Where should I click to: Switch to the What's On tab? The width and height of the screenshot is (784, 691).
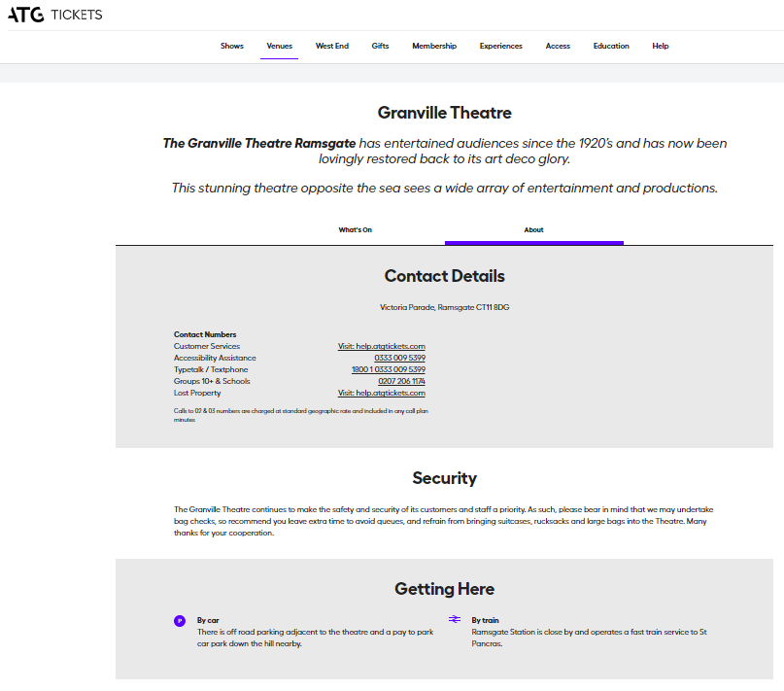pyautogui.click(x=355, y=230)
